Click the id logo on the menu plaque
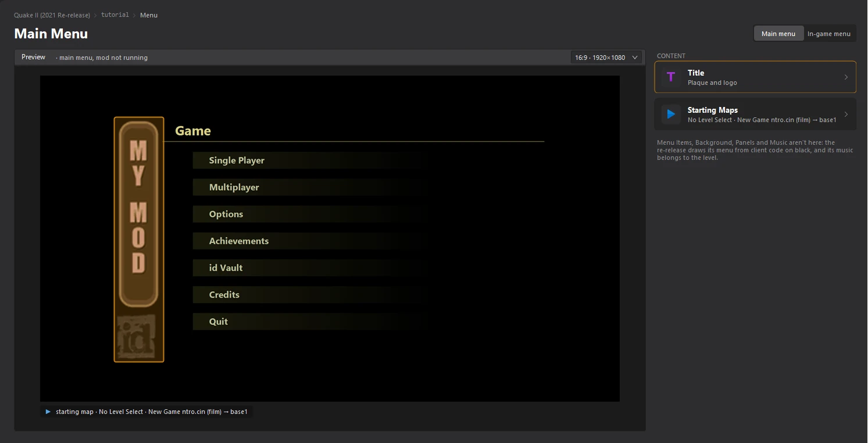 point(136,336)
